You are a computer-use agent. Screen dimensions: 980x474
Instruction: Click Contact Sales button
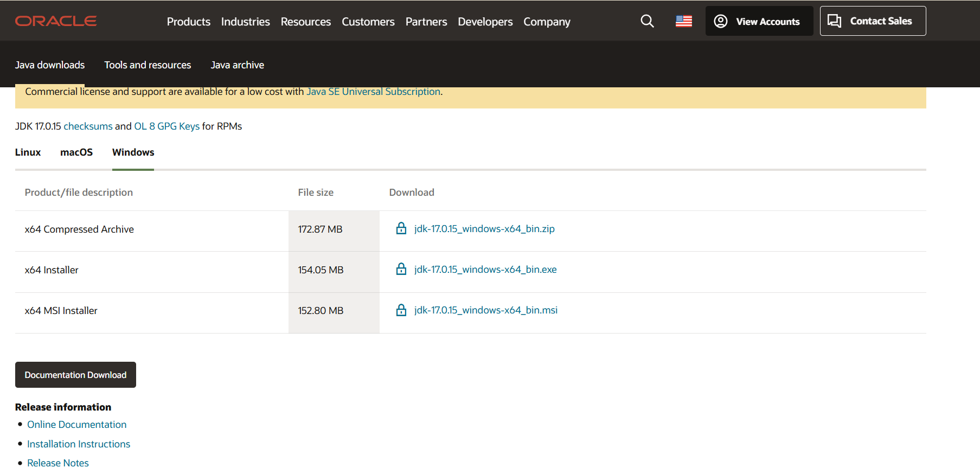click(x=873, y=21)
